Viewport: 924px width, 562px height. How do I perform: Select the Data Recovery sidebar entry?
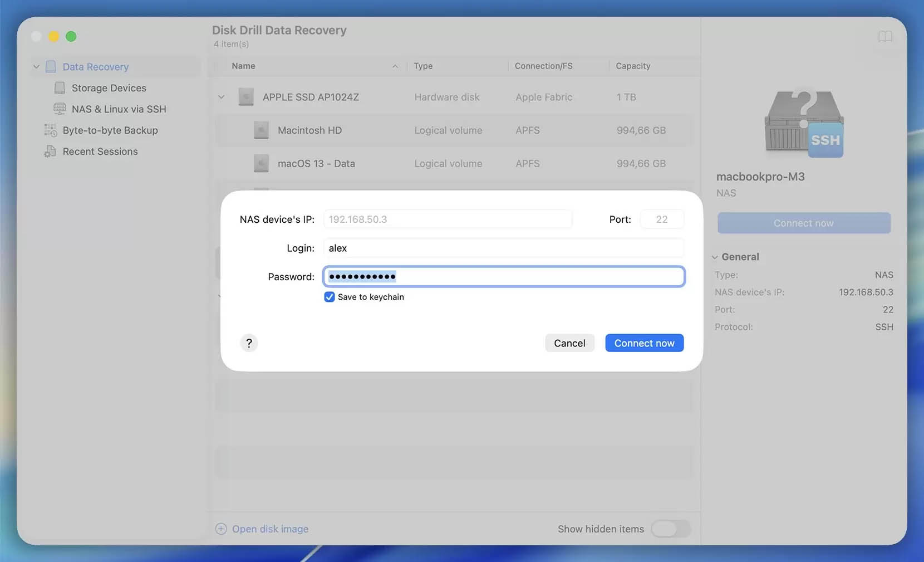pyautogui.click(x=96, y=67)
